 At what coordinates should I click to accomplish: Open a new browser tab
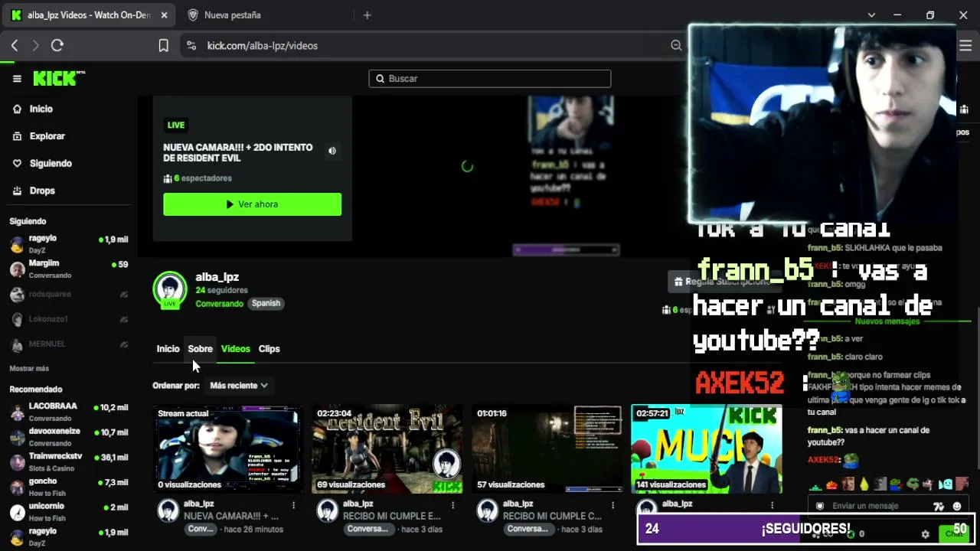click(367, 15)
